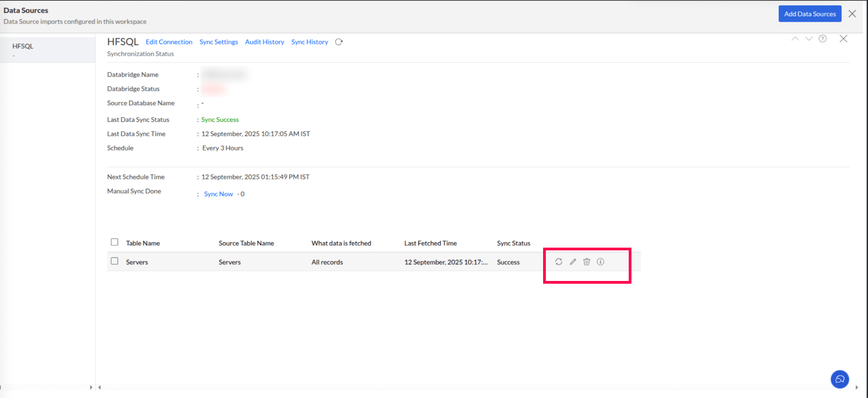Click the Next Schedule Time value 01:15:49 PM
This screenshot has height=398, width=868.
pos(256,177)
